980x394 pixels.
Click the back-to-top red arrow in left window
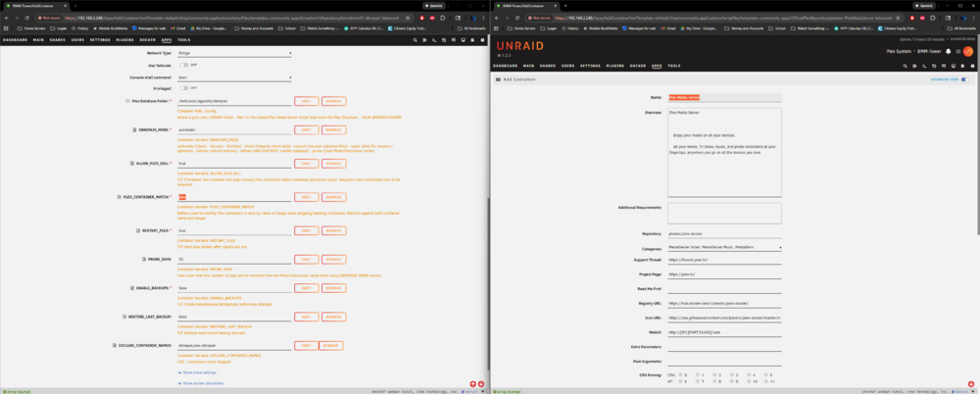[473, 383]
